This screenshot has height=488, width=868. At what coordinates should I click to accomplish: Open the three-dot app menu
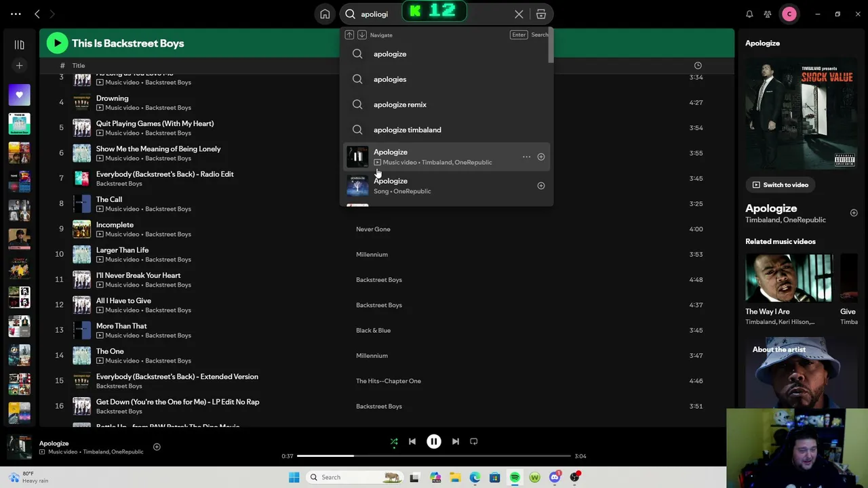coord(16,14)
